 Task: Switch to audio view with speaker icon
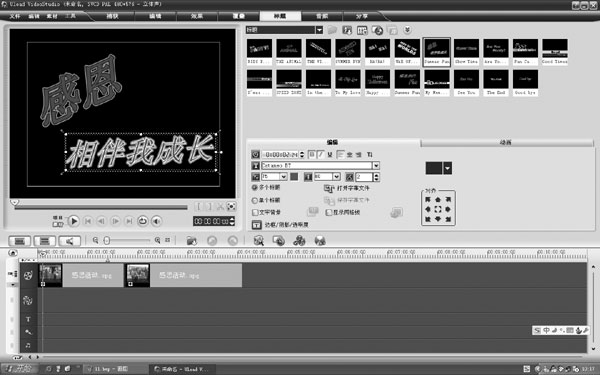[x=69, y=241]
